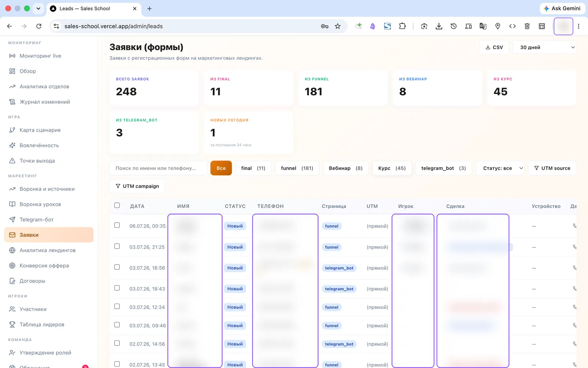Open UTM source filter

tap(552, 168)
